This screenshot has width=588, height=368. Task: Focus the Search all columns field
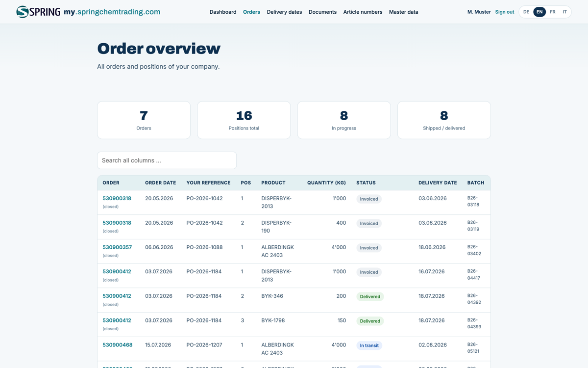coord(167,160)
